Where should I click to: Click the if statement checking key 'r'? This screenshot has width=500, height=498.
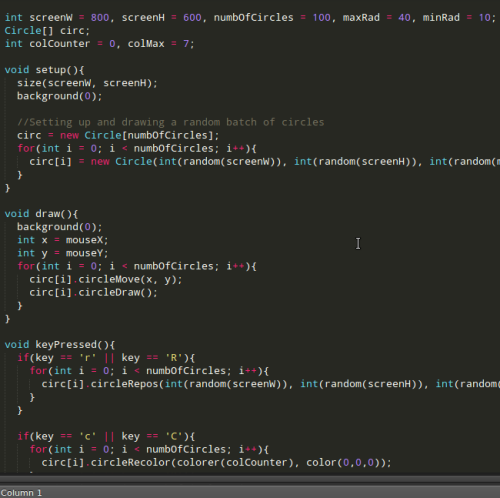pyautogui.click(x=106, y=358)
